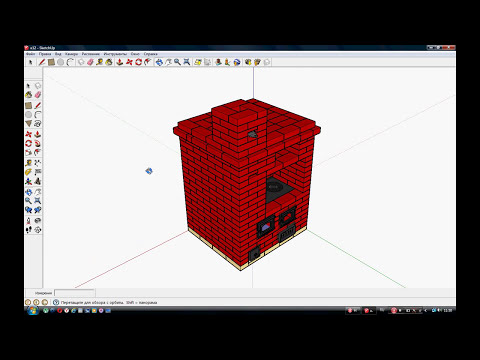Open the Справка menu
480x360 pixels.
(151, 54)
